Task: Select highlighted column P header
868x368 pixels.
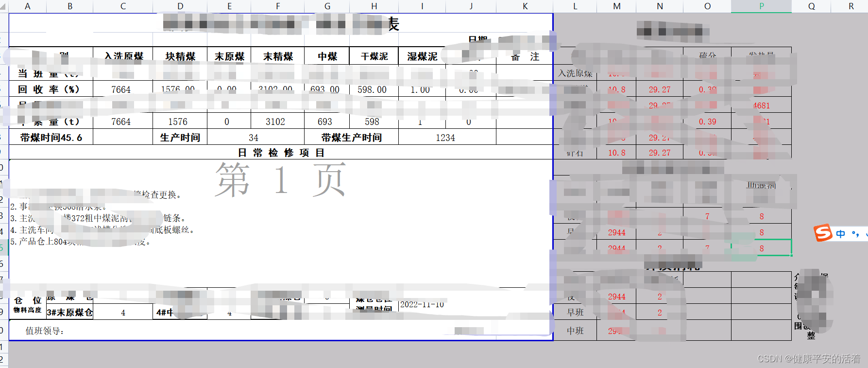Action: tap(762, 6)
